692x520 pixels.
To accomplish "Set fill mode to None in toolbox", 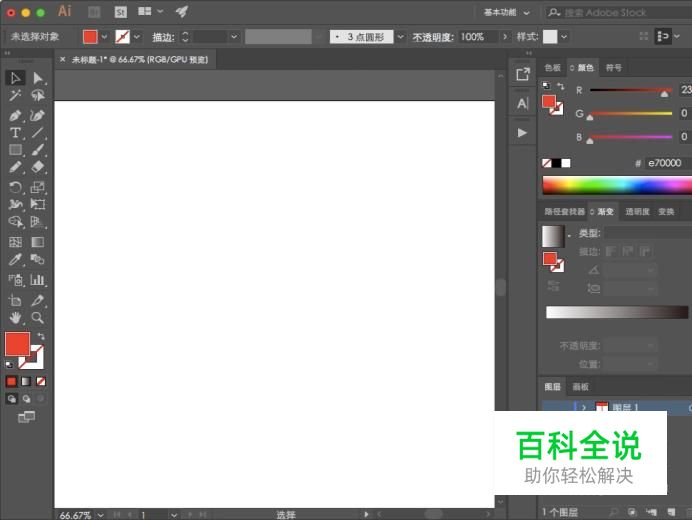I will click(x=41, y=381).
